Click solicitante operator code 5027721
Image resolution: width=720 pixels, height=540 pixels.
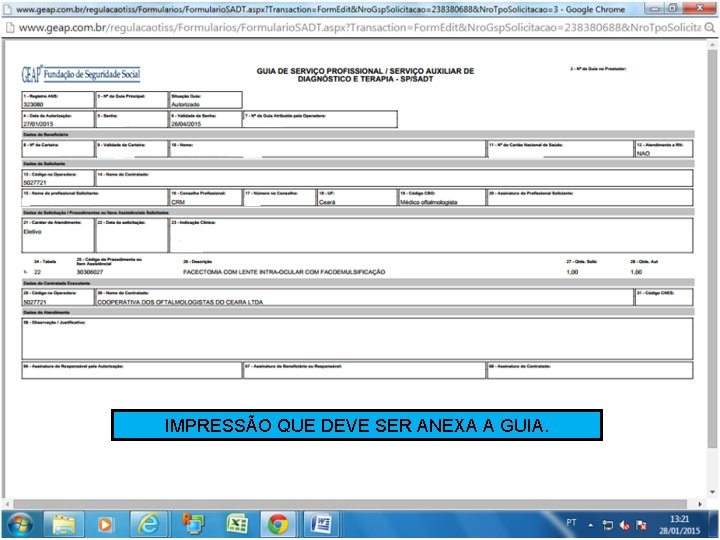tap(35, 183)
